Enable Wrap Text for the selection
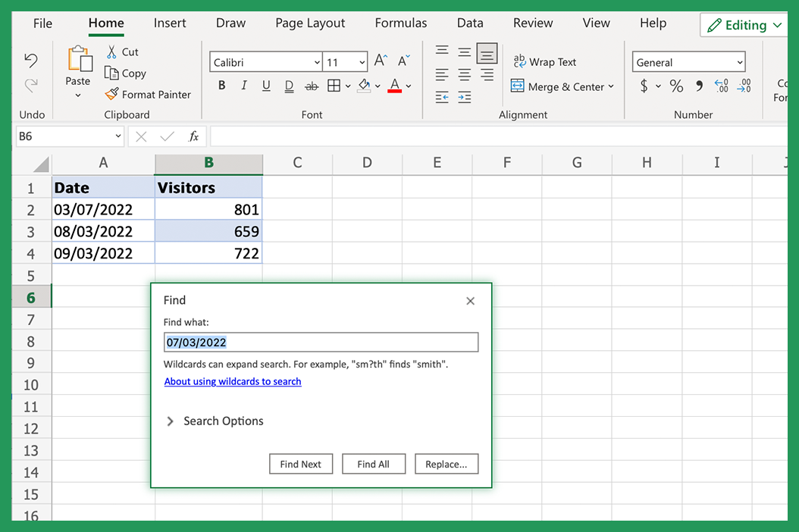Image resolution: width=799 pixels, height=532 pixels. point(545,61)
